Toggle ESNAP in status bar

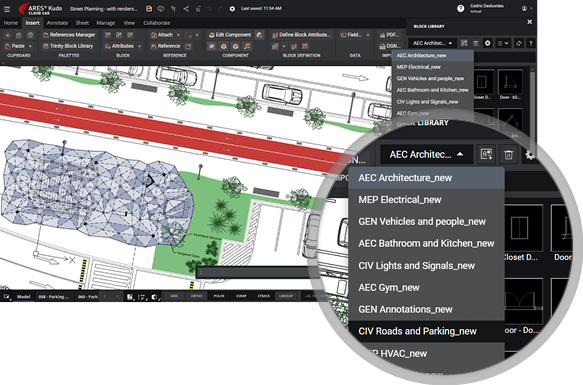(x=241, y=296)
